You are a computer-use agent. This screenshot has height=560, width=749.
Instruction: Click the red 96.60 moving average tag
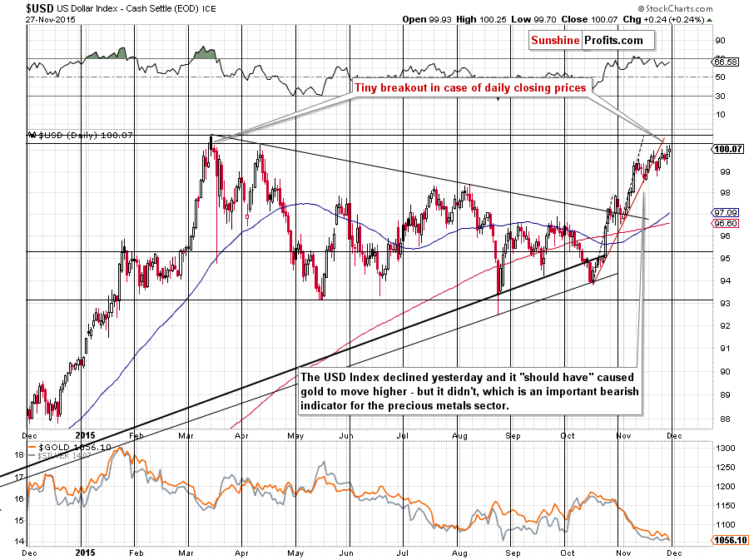pos(725,224)
